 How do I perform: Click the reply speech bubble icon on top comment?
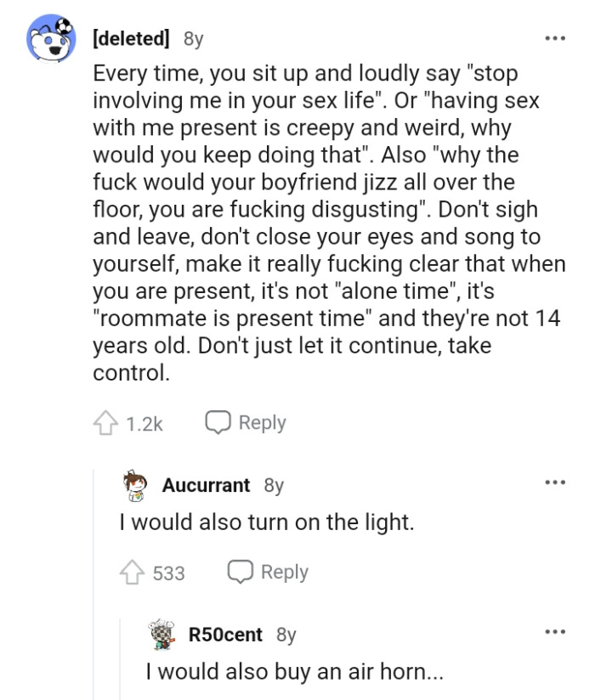pyautogui.click(x=219, y=421)
